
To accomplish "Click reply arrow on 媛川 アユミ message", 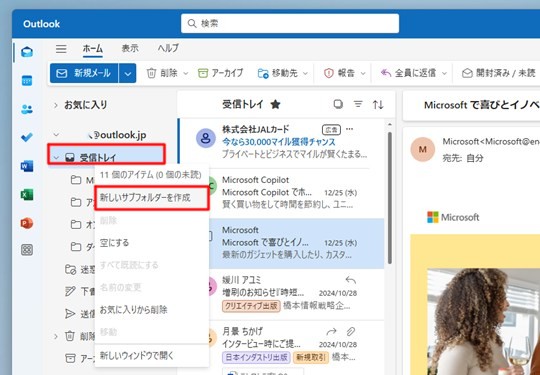I will tap(351, 280).
